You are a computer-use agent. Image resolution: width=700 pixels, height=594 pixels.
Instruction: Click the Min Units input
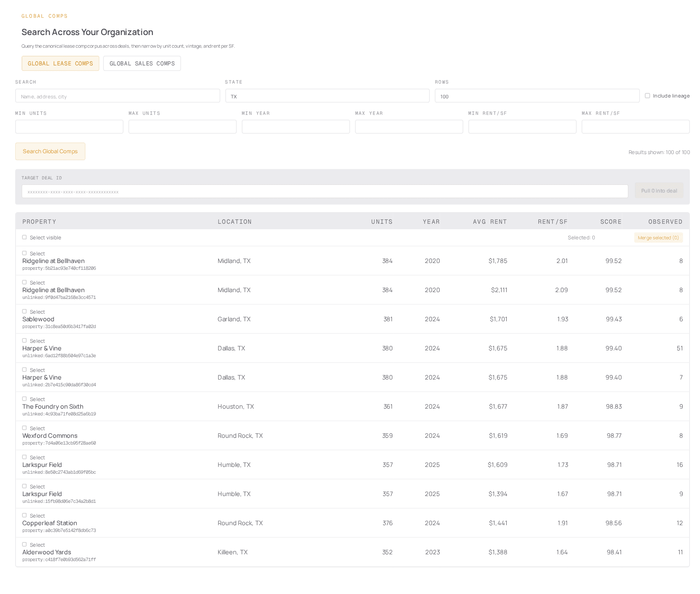tap(69, 127)
